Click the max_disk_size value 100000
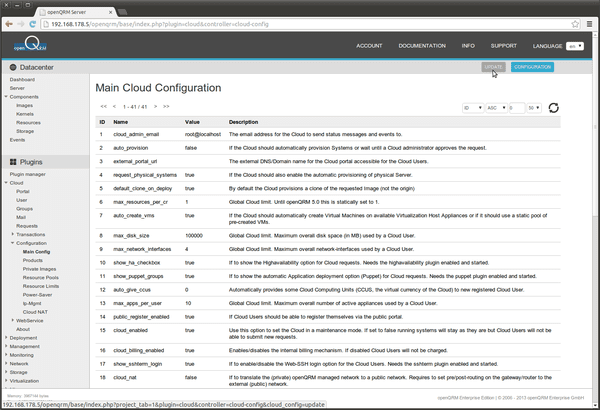This screenshot has width=600, height=410. (194, 235)
